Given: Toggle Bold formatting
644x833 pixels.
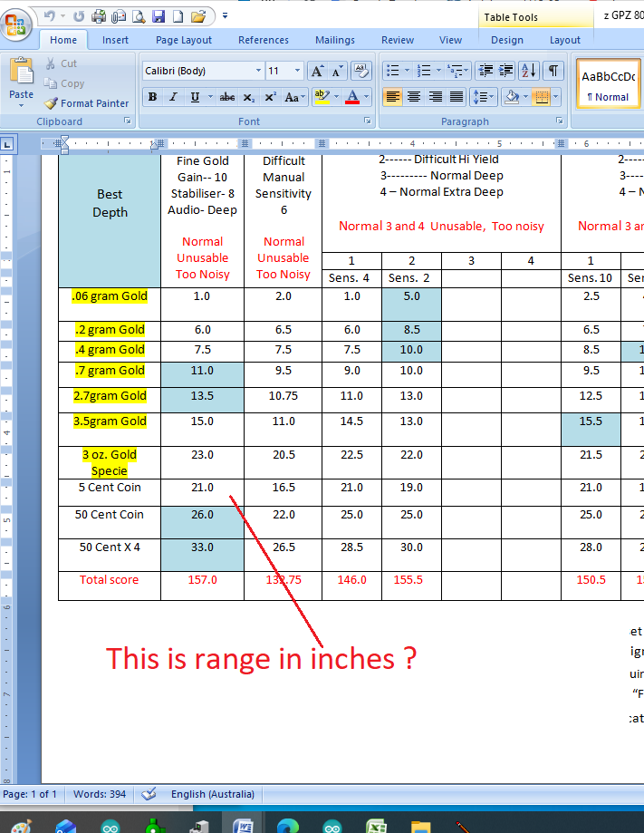Looking at the screenshot, I should click(152, 97).
